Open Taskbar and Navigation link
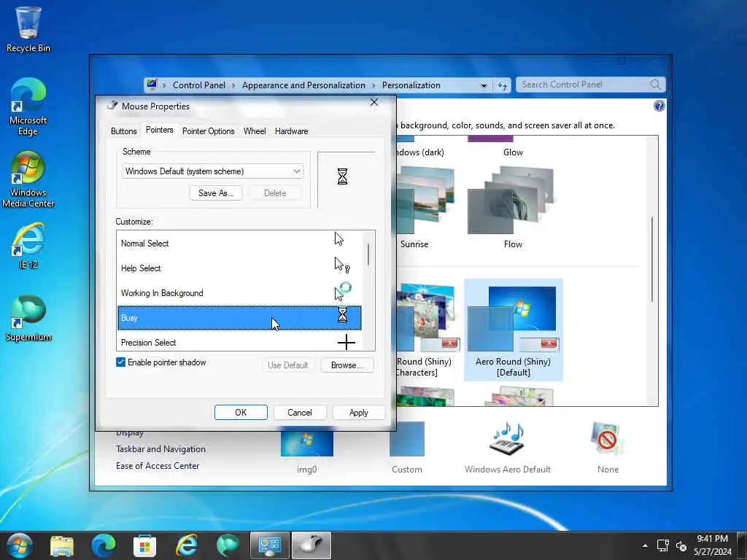 pos(161,449)
